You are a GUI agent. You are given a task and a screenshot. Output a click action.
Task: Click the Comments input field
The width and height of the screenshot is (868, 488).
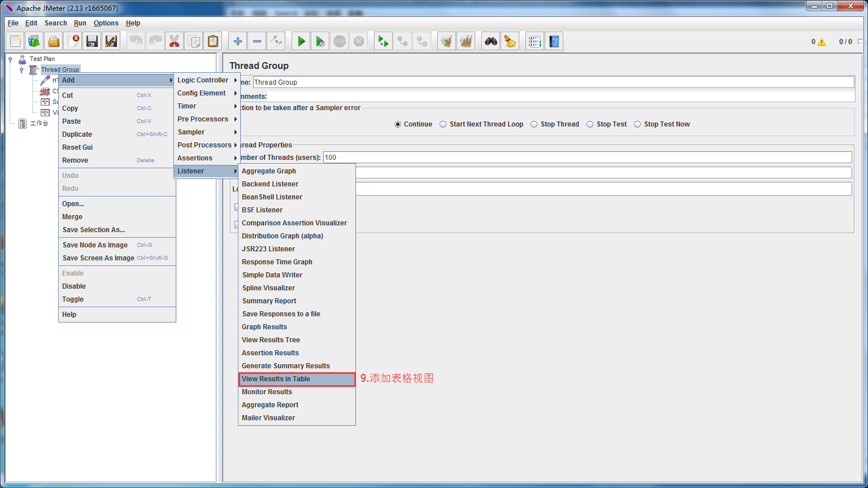pyautogui.click(x=561, y=97)
